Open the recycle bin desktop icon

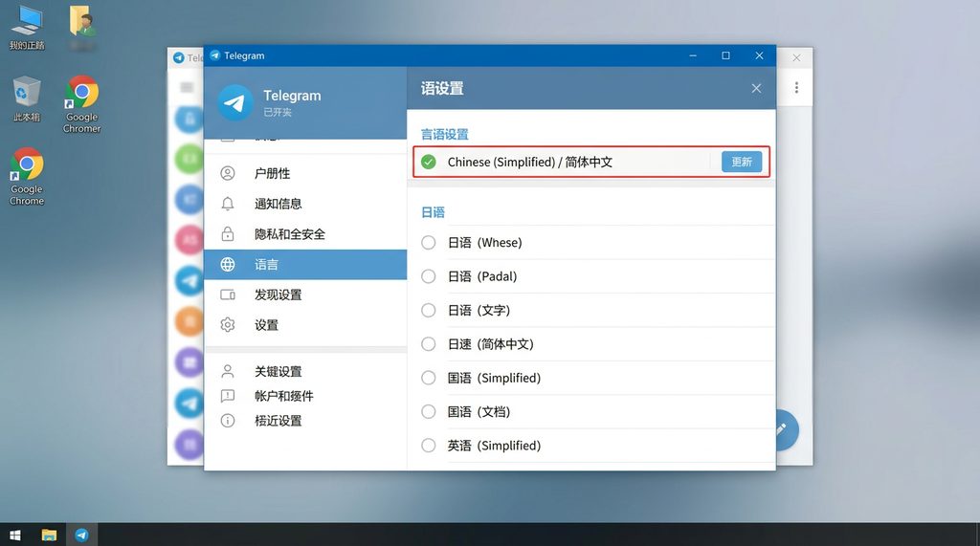point(27,98)
